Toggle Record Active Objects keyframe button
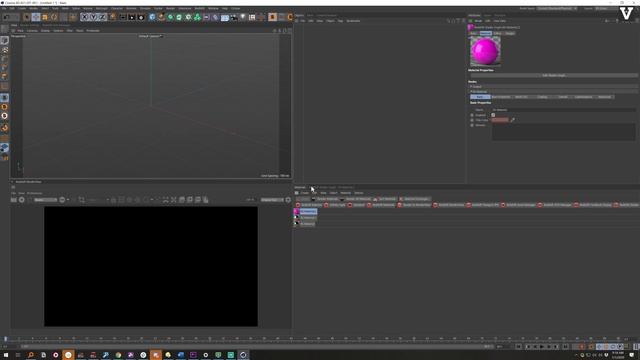 pyautogui.click(x=582, y=347)
